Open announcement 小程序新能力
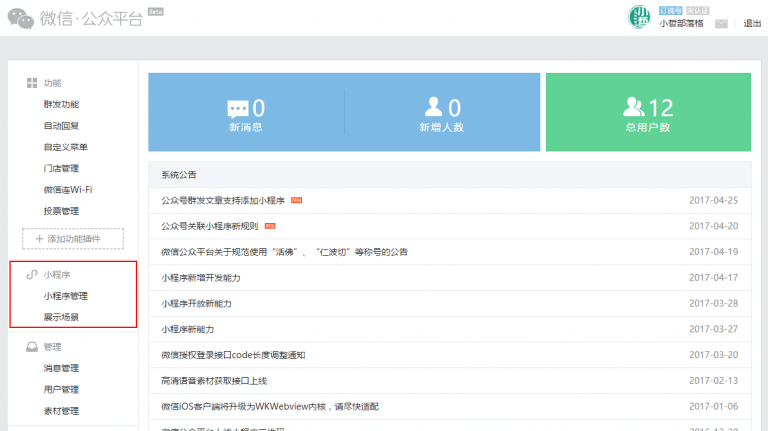This screenshot has width=768, height=431. click(x=188, y=329)
